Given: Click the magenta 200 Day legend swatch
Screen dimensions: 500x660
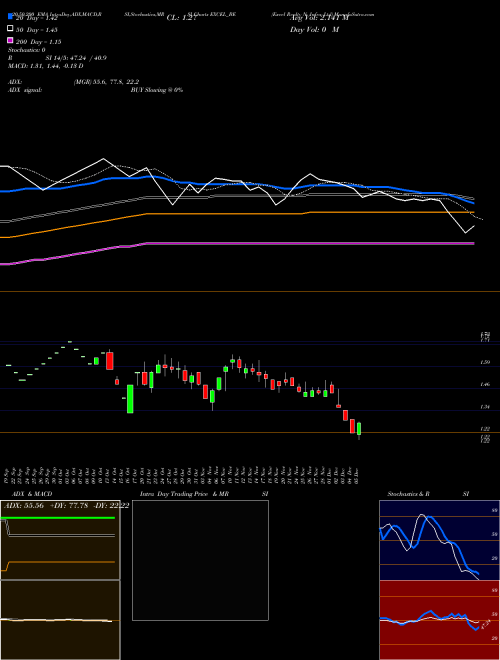Looking at the screenshot, I should 10,40.
